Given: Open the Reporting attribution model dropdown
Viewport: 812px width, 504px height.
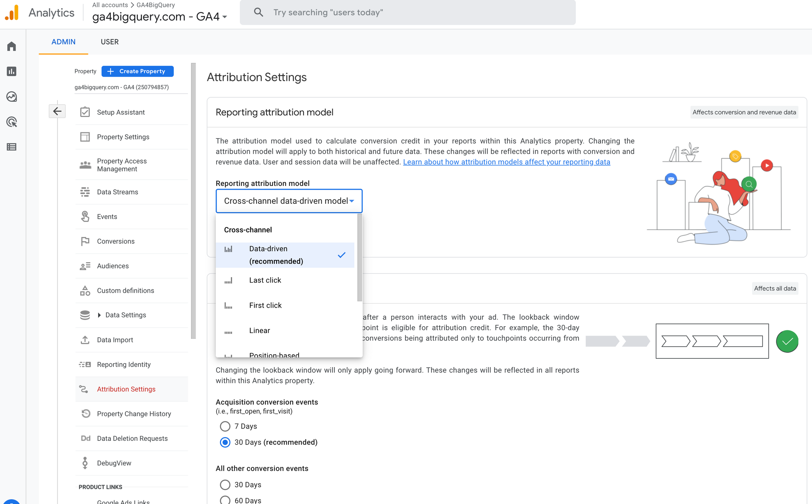Looking at the screenshot, I should (x=289, y=201).
